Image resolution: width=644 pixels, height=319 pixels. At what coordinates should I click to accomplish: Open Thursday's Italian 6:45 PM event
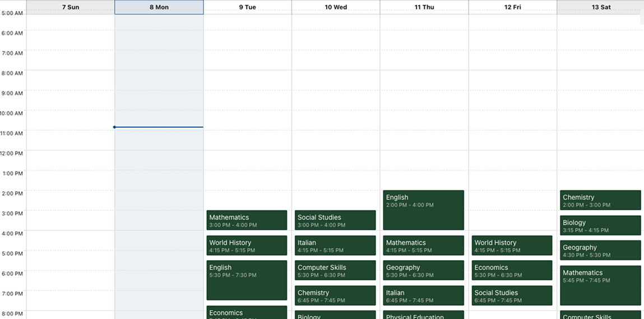(x=423, y=295)
